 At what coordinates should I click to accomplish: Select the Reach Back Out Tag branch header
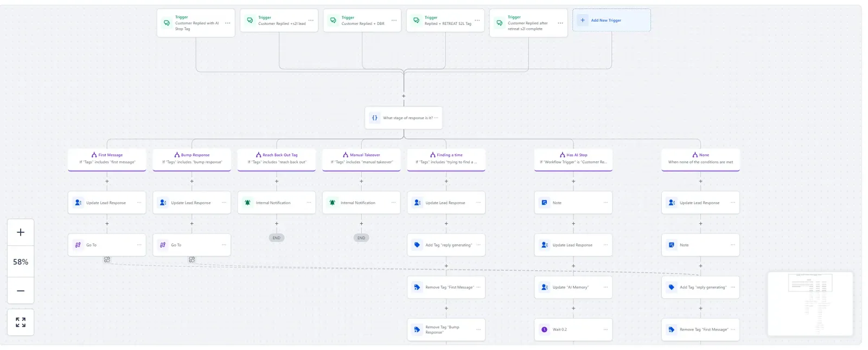[277, 160]
